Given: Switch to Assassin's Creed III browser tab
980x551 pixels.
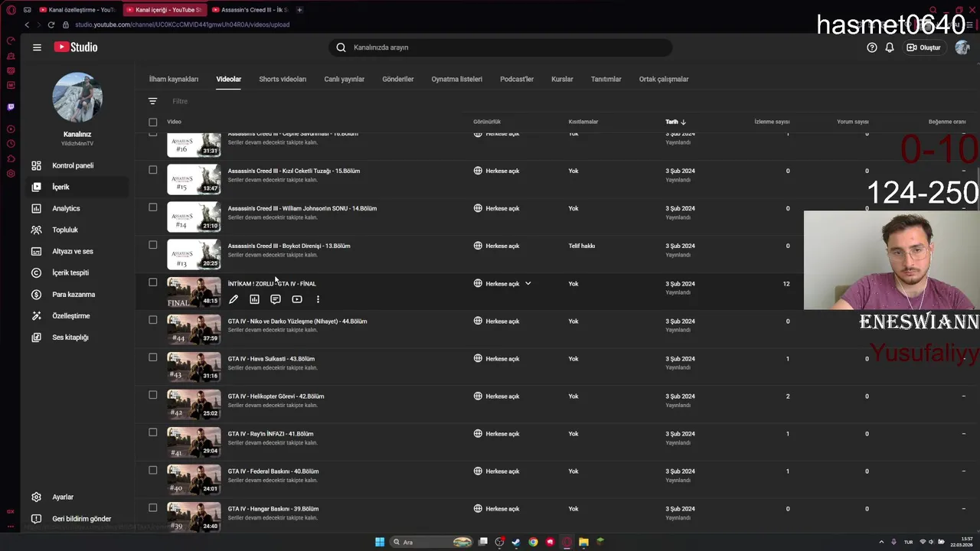Looking at the screenshot, I should click(x=249, y=10).
